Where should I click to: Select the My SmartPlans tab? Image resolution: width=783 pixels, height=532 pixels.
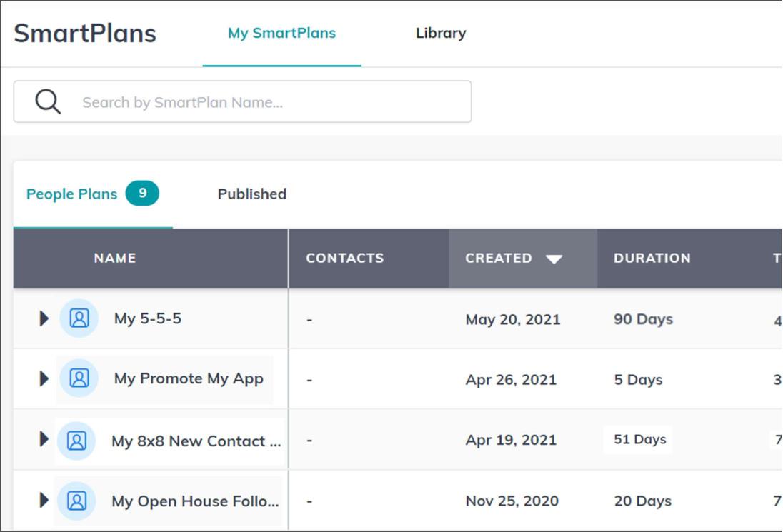click(x=281, y=33)
